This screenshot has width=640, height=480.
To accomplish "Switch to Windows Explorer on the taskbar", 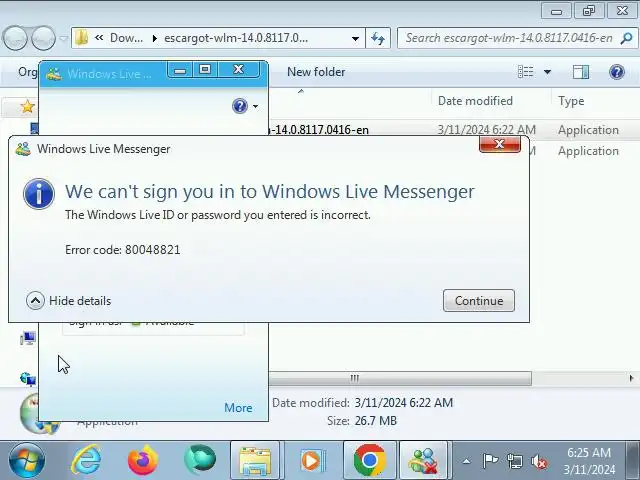I will 255,460.
